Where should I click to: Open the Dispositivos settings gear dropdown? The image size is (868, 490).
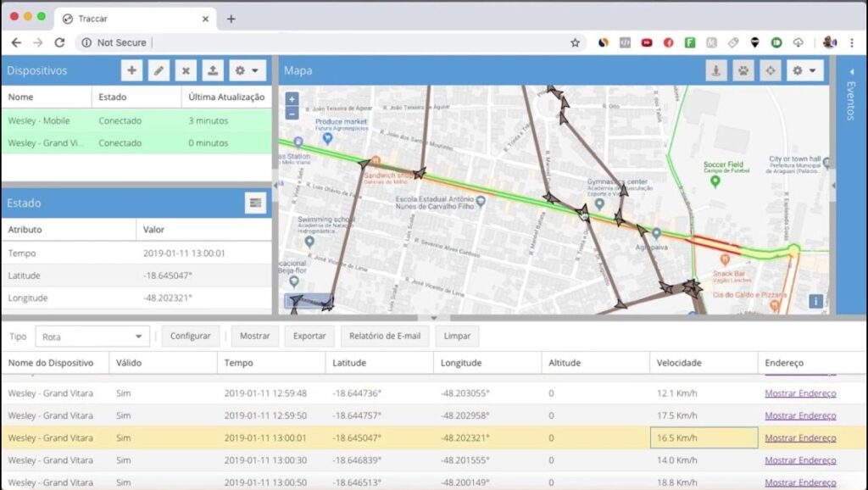tap(248, 70)
